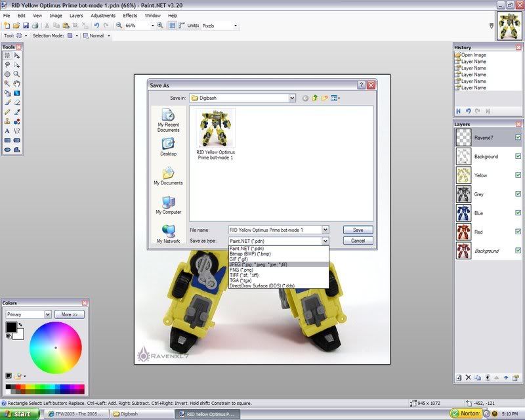This screenshot has width=525, height=420.
Task: Select the Move Selected Pixels tool
Action: tap(17, 55)
